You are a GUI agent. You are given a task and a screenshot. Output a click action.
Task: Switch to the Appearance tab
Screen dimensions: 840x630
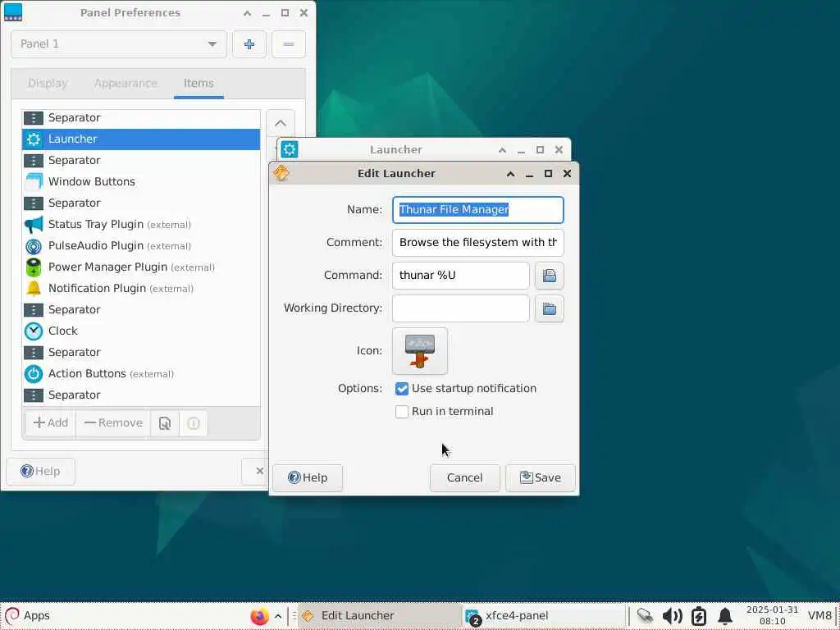(x=126, y=84)
